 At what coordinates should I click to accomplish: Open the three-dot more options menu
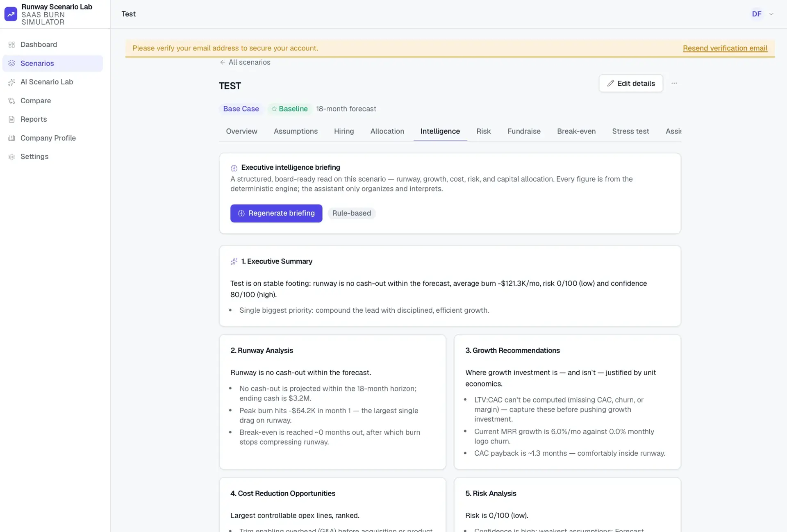tap(674, 83)
